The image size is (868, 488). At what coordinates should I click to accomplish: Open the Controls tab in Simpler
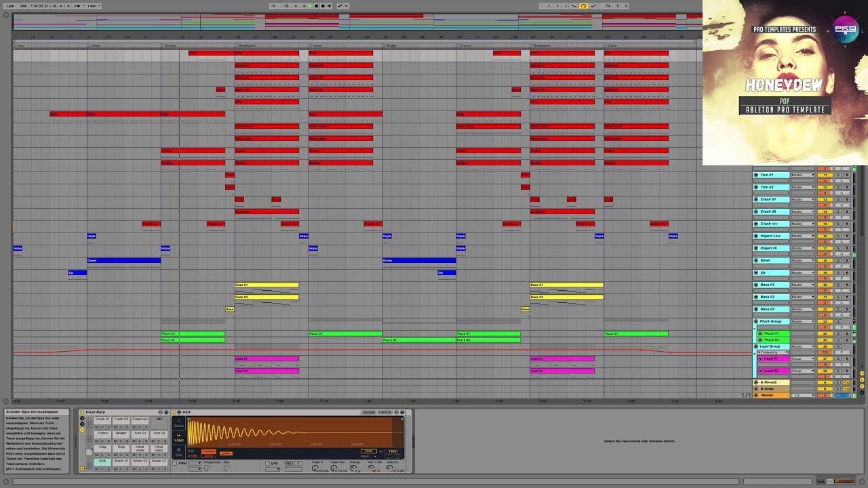(385, 412)
